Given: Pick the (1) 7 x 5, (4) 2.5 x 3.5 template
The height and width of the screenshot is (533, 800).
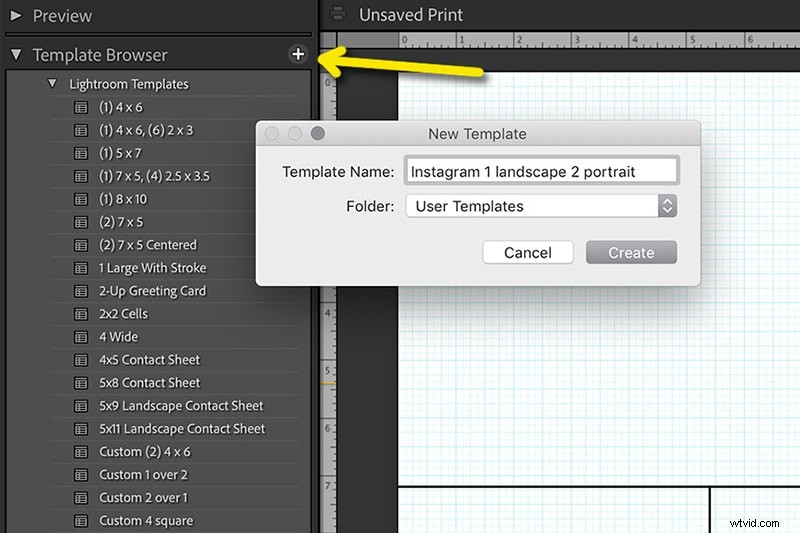Looking at the screenshot, I should pos(154,176).
